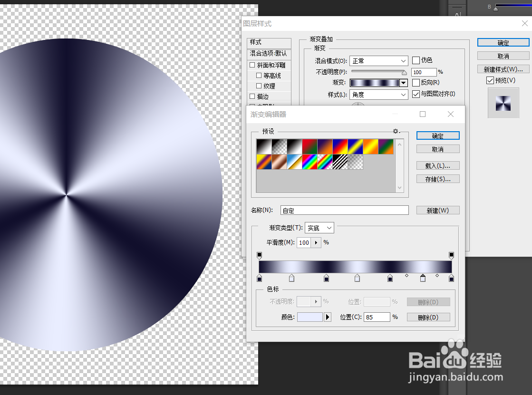Select the last dark color stop at the bar's right end

tap(451, 278)
